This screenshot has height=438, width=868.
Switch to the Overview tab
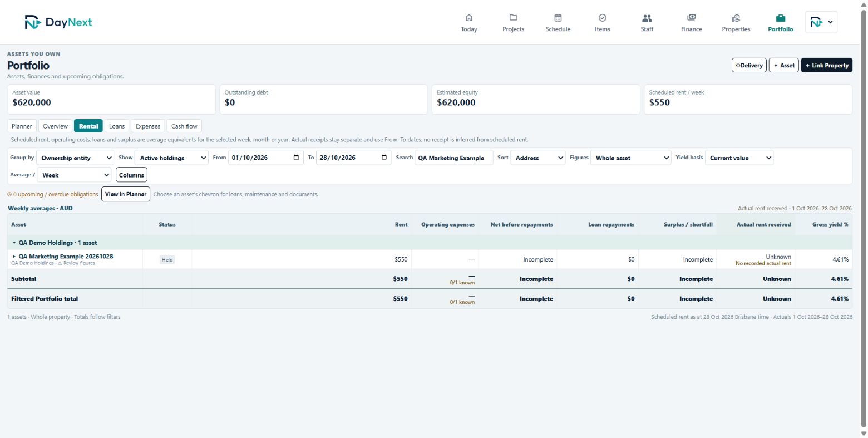[55, 126]
